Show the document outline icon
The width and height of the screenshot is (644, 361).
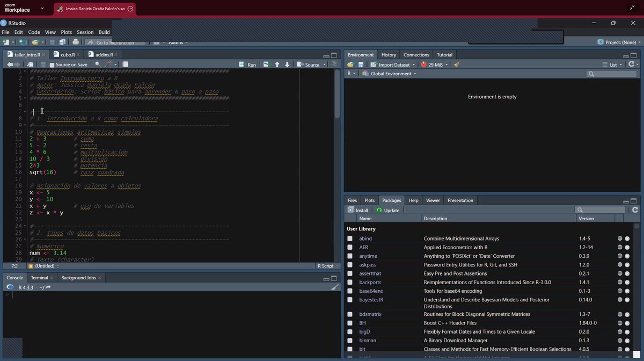pyautogui.click(x=333, y=64)
